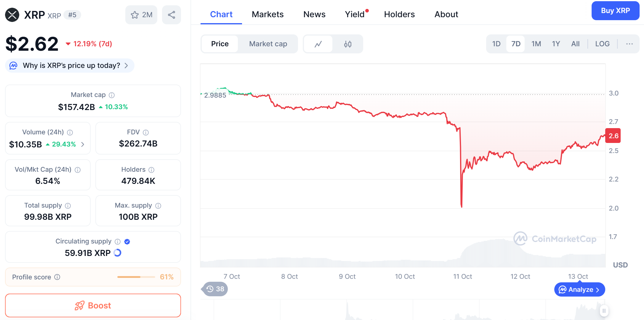Expand Volume 24h details chevron
The height and width of the screenshot is (320, 644).
[x=83, y=144]
